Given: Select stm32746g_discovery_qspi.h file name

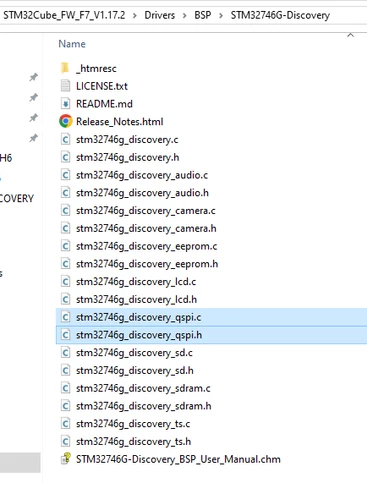Looking at the screenshot, I should (x=139, y=335).
